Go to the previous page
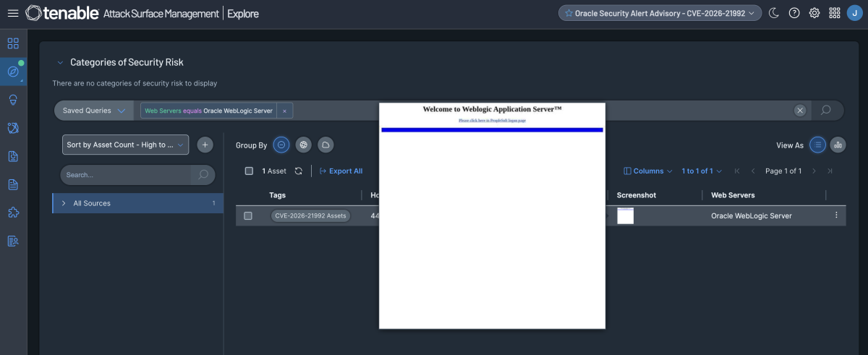Viewport: 868px width, 355px height. (x=753, y=171)
